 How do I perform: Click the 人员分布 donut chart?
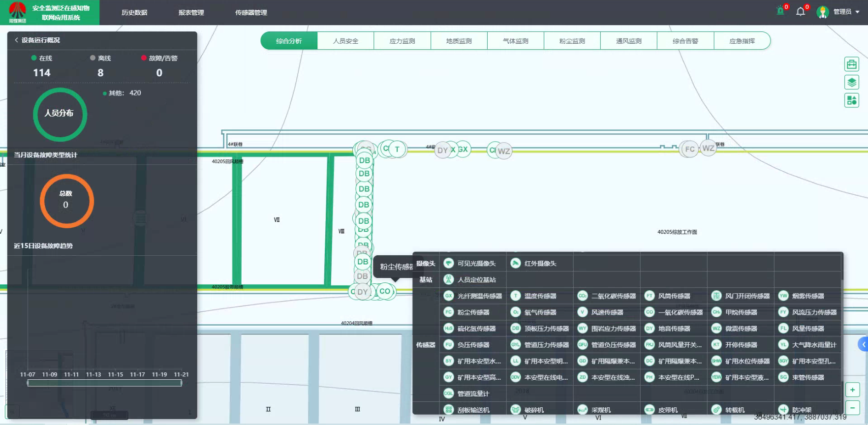tap(60, 114)
